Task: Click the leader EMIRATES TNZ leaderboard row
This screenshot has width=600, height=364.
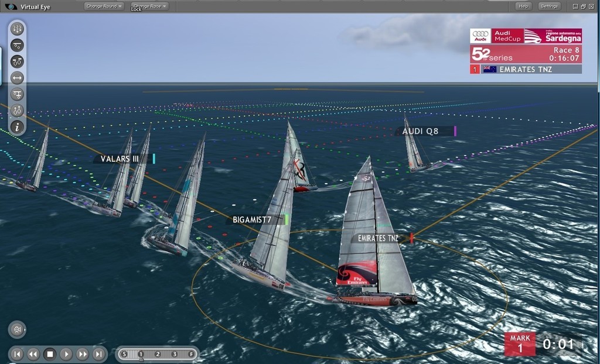Action: [x=526, y=69]
